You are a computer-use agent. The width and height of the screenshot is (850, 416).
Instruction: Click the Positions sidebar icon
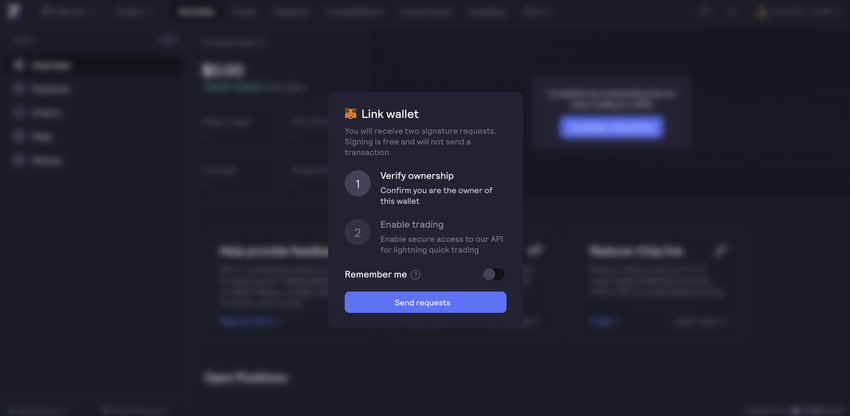[19, 89]
